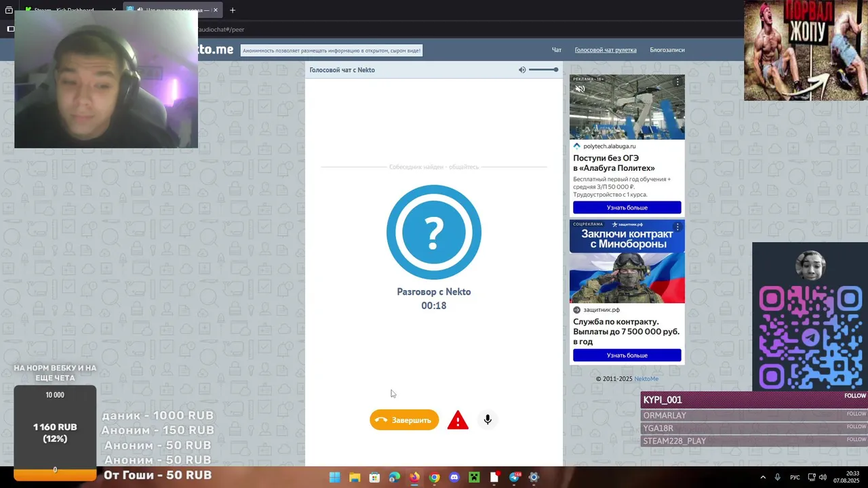Open the browser tab overview icon
868x488 pixels.
click(x=9, y=10)
